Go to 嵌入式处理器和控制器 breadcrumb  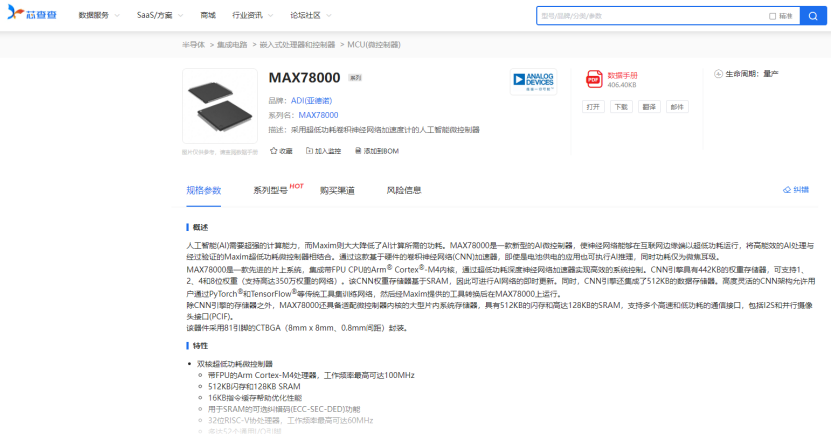point(297,45)
